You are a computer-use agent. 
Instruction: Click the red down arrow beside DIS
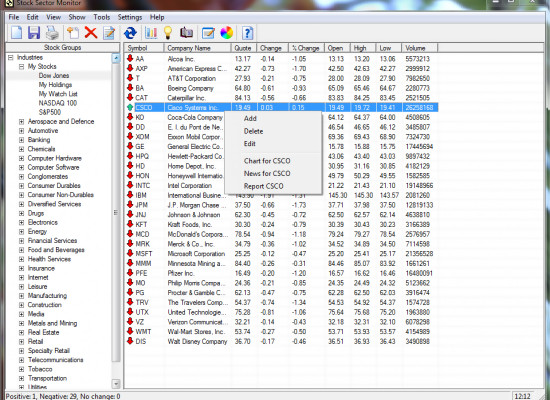(x=130, y=341)
